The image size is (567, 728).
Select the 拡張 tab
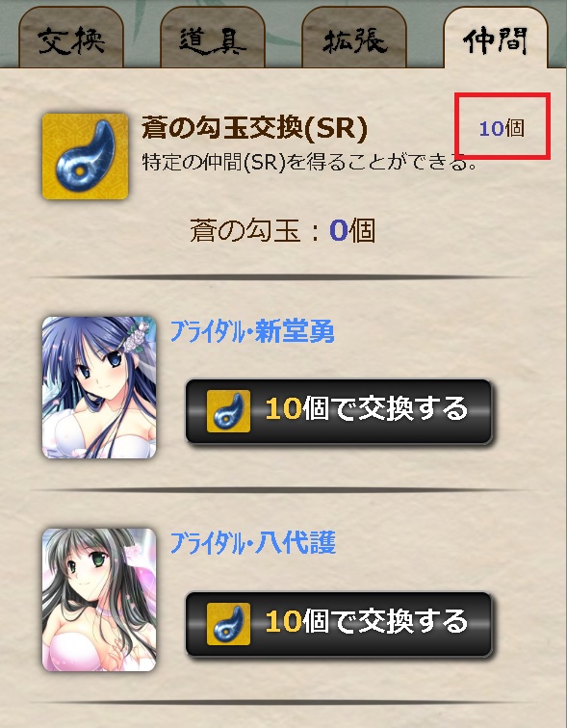click(354, 39)
